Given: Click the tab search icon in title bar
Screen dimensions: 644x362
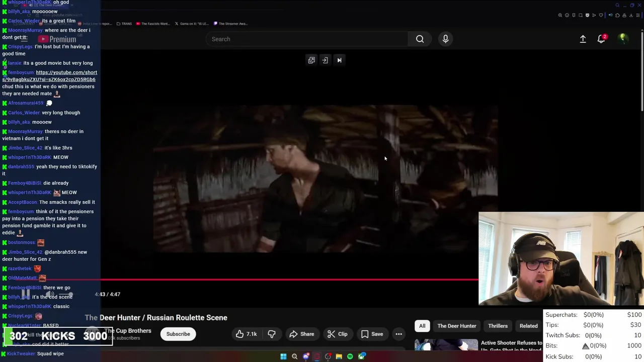Looking at the screenshot, I should pyautogui.click(x=618, y=5).
